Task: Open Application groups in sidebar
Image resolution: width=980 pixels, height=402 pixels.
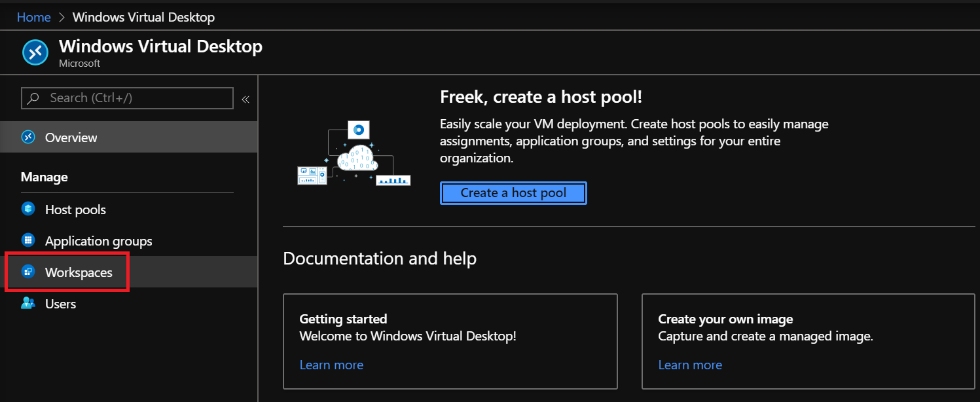Action: coord(128,241)
